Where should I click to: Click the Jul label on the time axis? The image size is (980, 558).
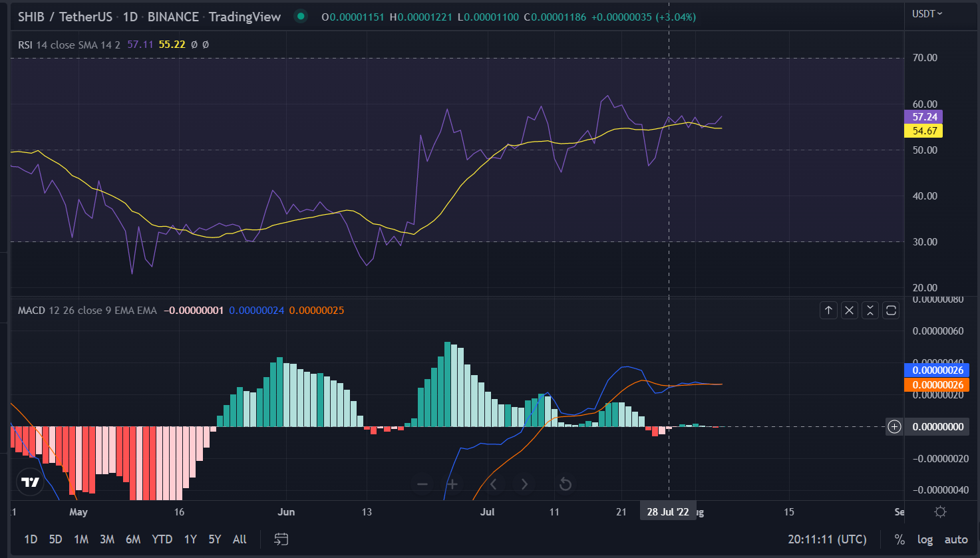click(x=488, y=512)
